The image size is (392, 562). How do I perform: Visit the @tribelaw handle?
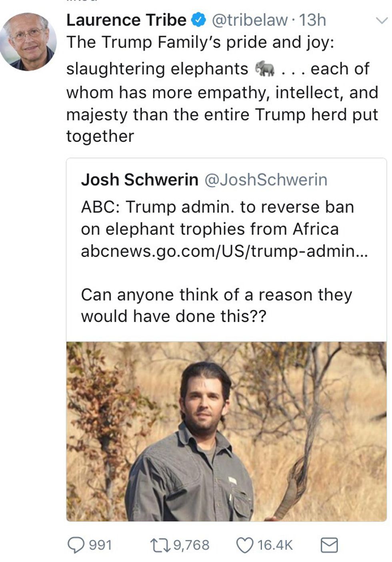pyautogui.click(x=249, y=20)
